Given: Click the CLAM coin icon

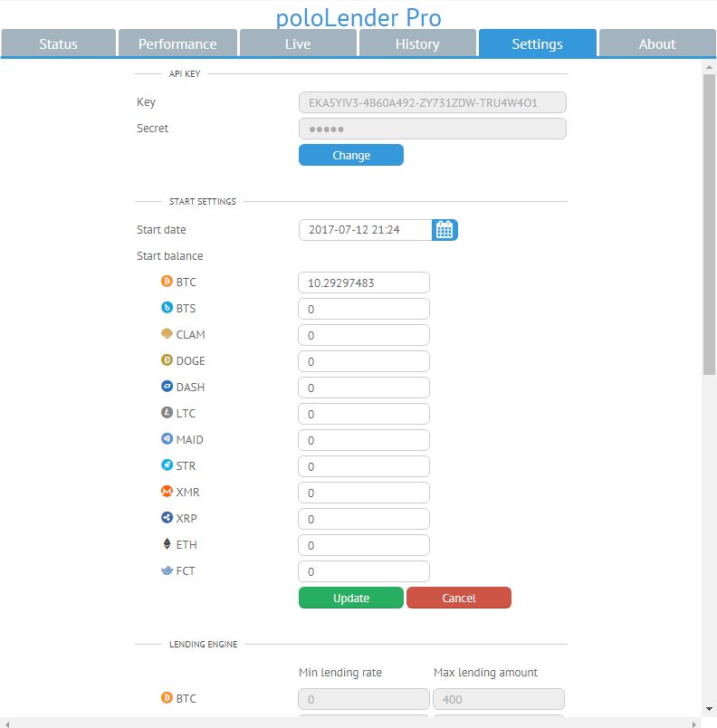Looking at the screenshot, I should 167,333.
